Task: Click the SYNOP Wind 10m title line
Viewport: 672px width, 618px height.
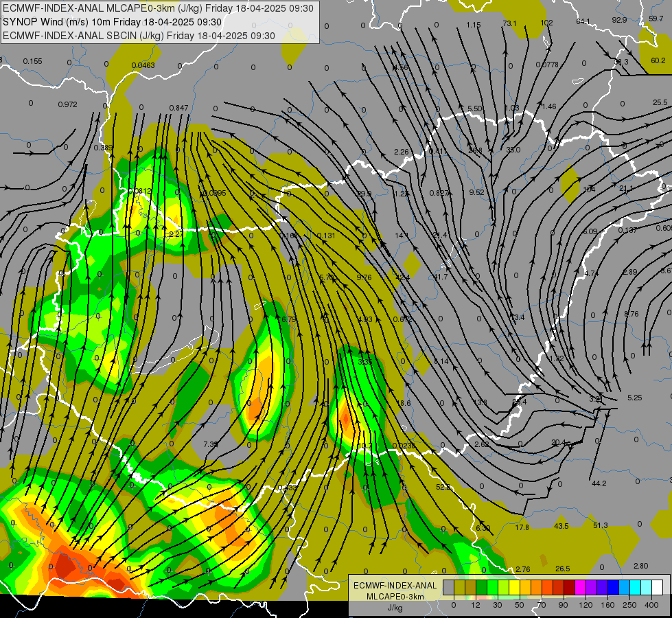Action: 113,22
